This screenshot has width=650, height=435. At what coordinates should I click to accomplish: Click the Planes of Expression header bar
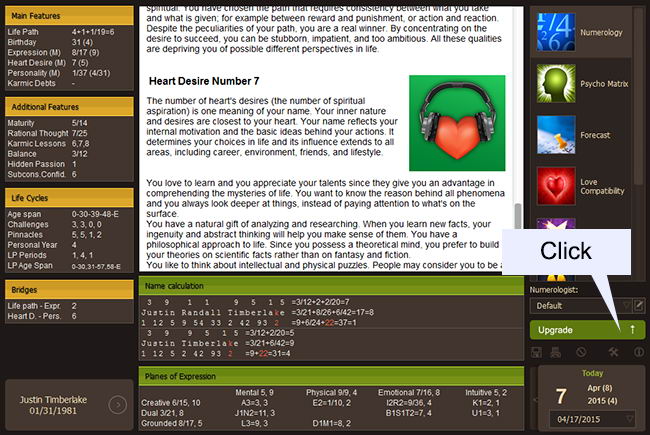pos(331,377)
